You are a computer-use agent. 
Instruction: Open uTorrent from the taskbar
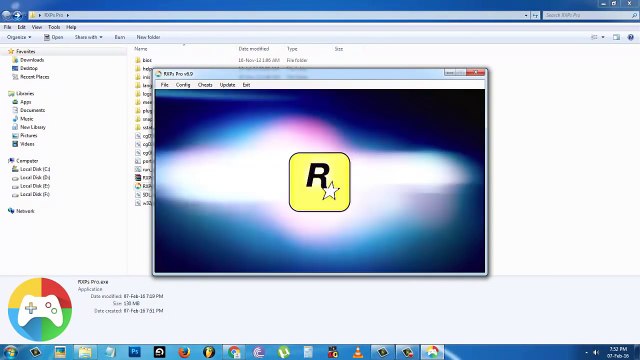click(x=284, y=352)
